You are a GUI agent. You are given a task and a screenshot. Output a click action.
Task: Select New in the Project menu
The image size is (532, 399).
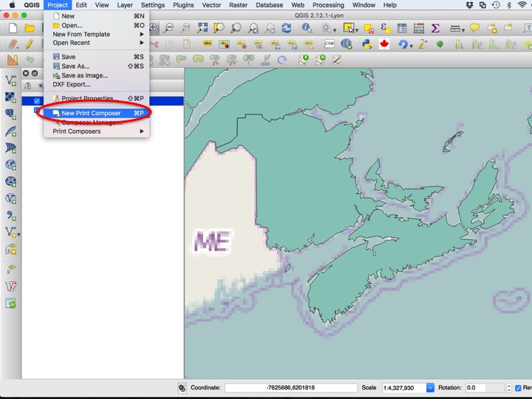[96, 16]
